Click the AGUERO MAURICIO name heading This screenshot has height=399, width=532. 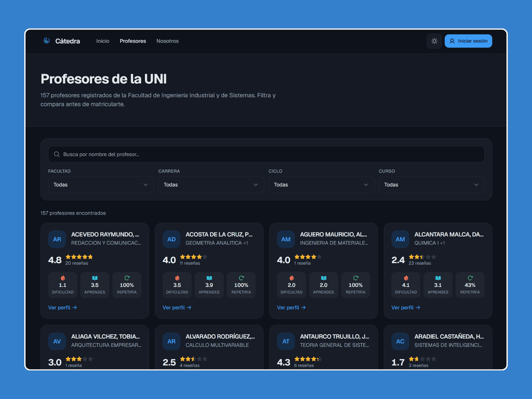(333, 234)
